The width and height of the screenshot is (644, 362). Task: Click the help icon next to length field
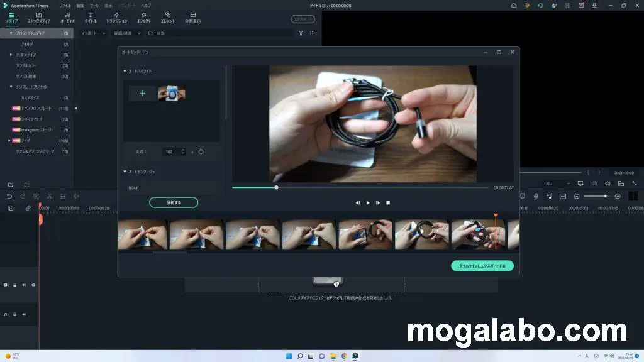click(x=201, y=151)
